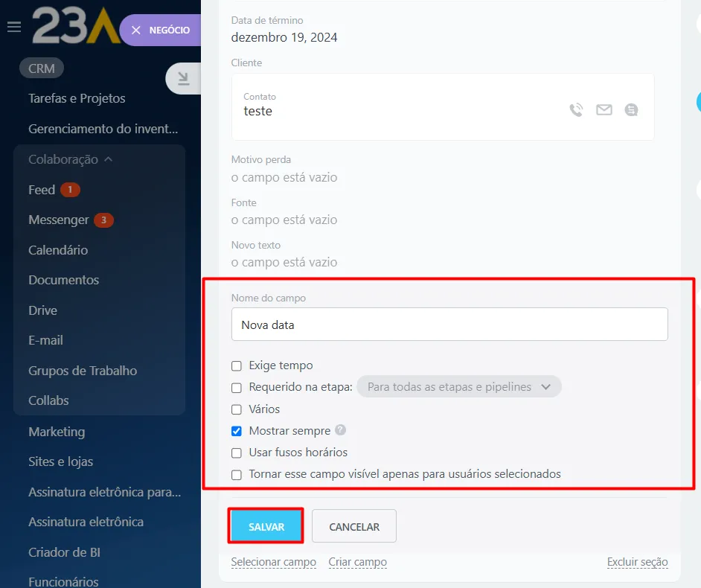Click the Nome do campo text field
Viewport: 701px width, 588px height.
tap(449, 325)
